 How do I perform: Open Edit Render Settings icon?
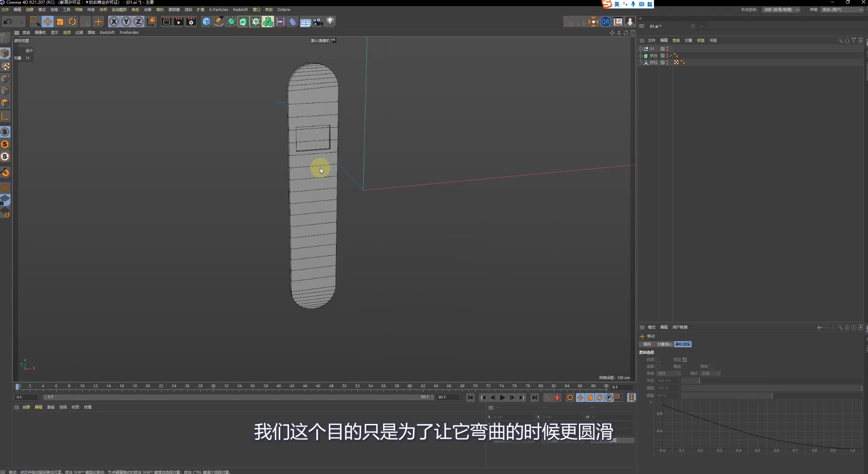pyautogui.click(x=191, y=22)
